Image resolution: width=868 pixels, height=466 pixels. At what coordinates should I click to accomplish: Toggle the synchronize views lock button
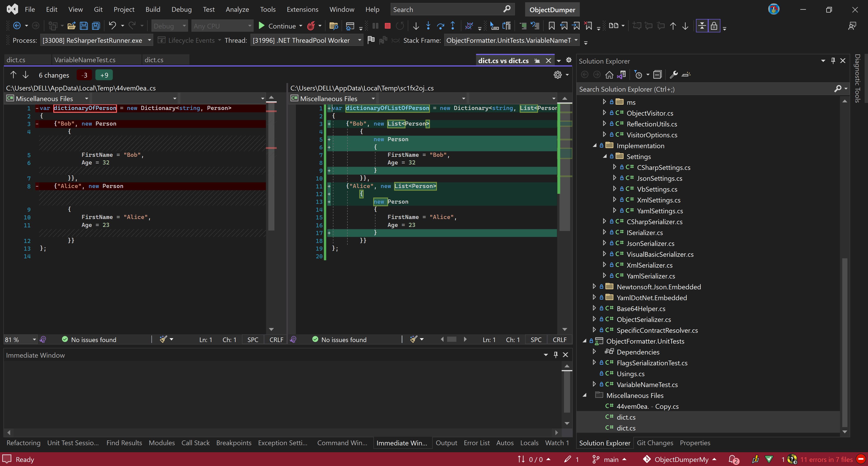pyautogui.click(x=714, y=26)
